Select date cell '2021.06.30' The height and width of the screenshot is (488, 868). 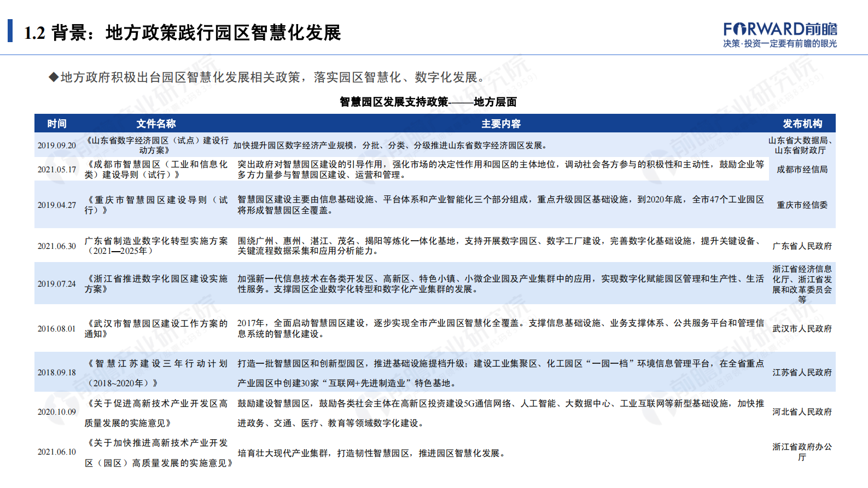coord(57,246)
